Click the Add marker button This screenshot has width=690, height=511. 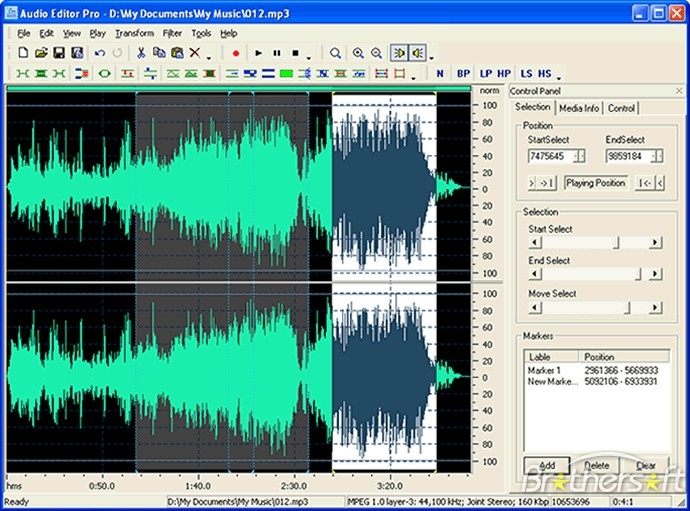547,465
